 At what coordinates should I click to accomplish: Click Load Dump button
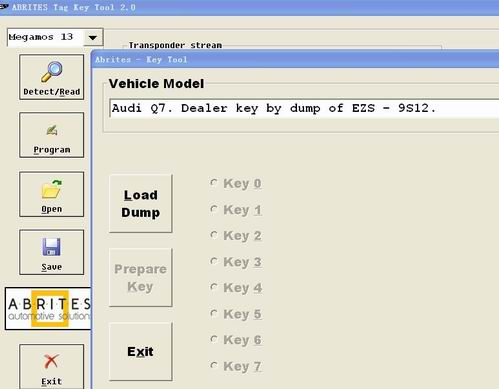tap(141, 203)
